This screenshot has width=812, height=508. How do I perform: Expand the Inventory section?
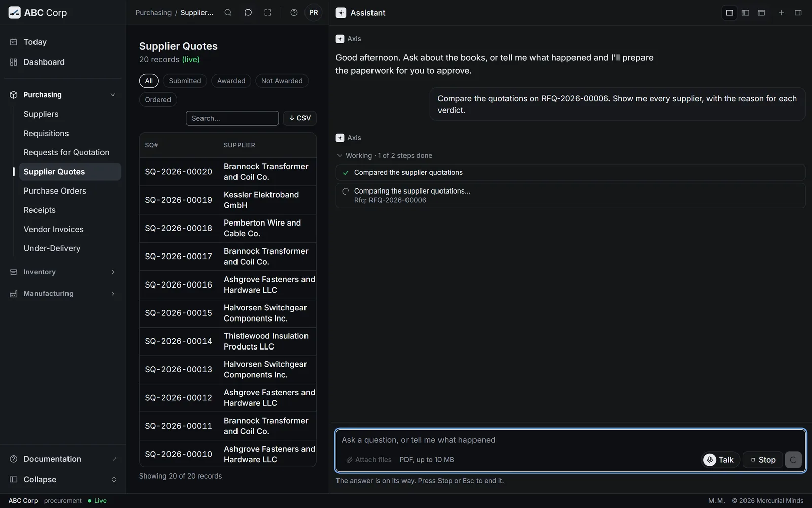point(63,272)
